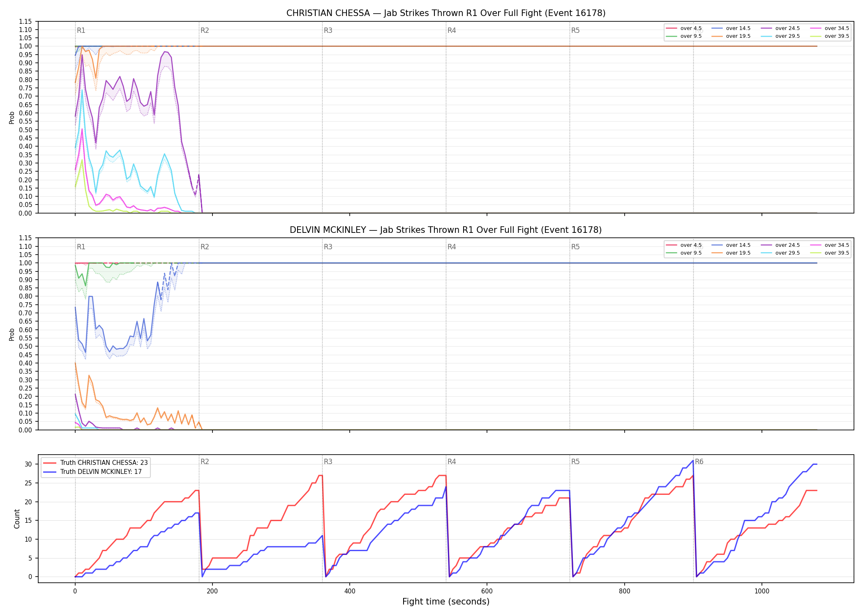Click the '30' tick on the Count axis

tap(28, 464)
